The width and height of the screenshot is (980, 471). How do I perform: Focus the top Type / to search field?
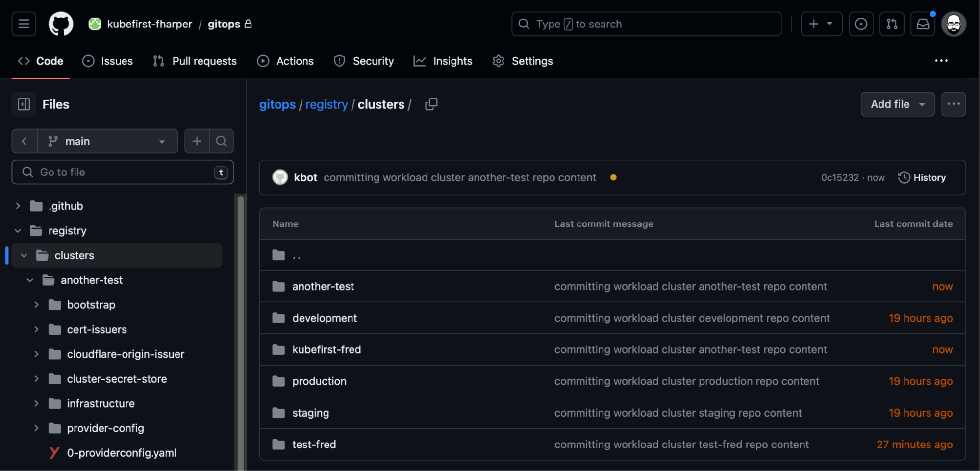coord(646,24)
